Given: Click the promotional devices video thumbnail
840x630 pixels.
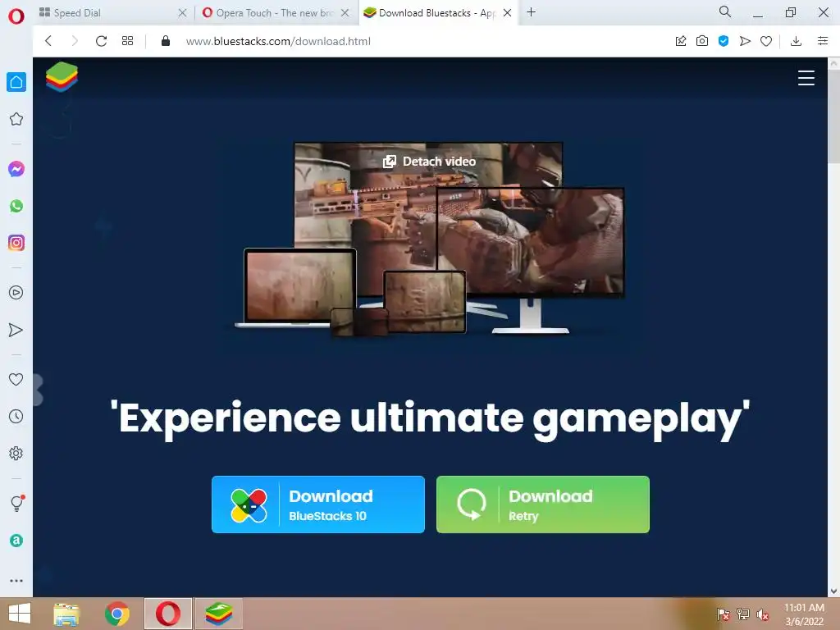Looking at the screenshot, I should [430, 239].
